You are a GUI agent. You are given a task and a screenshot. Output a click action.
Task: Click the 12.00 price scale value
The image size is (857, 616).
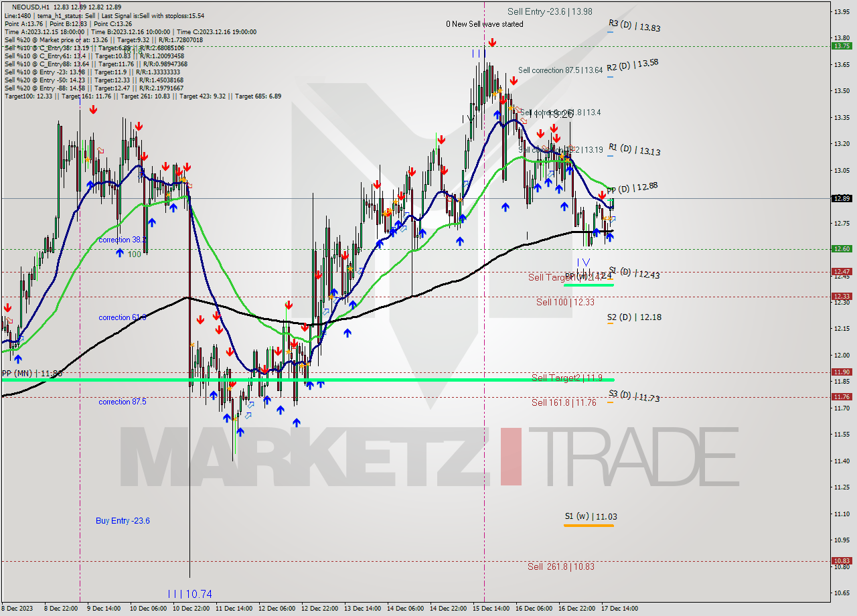842,355
